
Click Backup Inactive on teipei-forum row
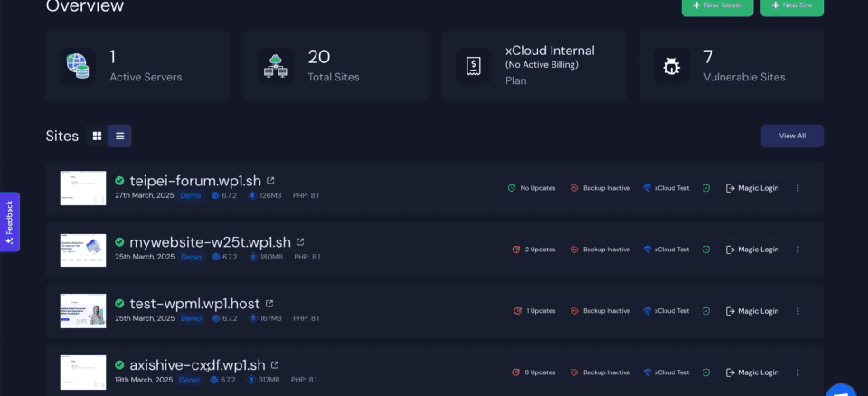pos(600,188)
